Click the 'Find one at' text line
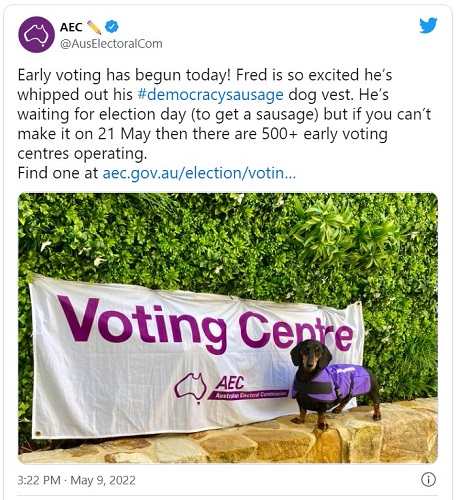 (157, 173)
